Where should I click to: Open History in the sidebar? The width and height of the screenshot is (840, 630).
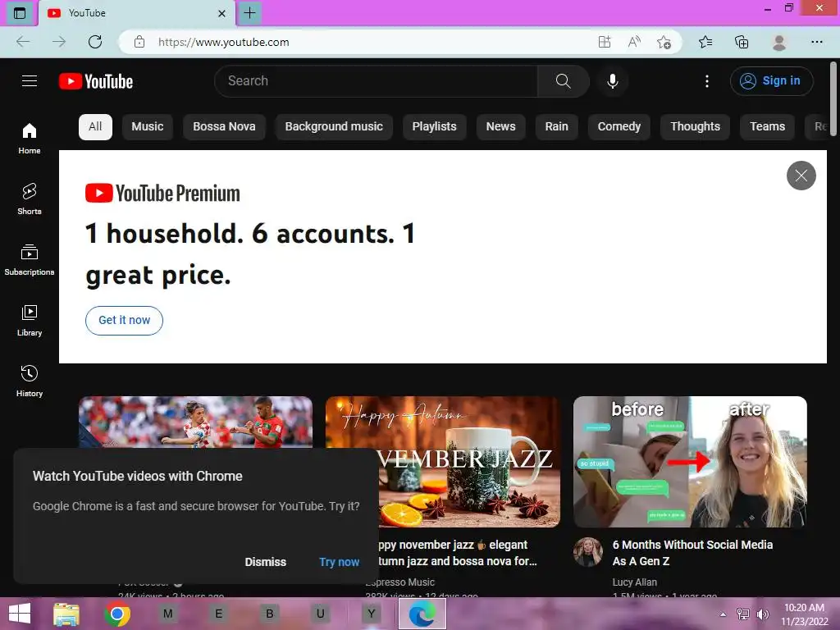point(30,381)
